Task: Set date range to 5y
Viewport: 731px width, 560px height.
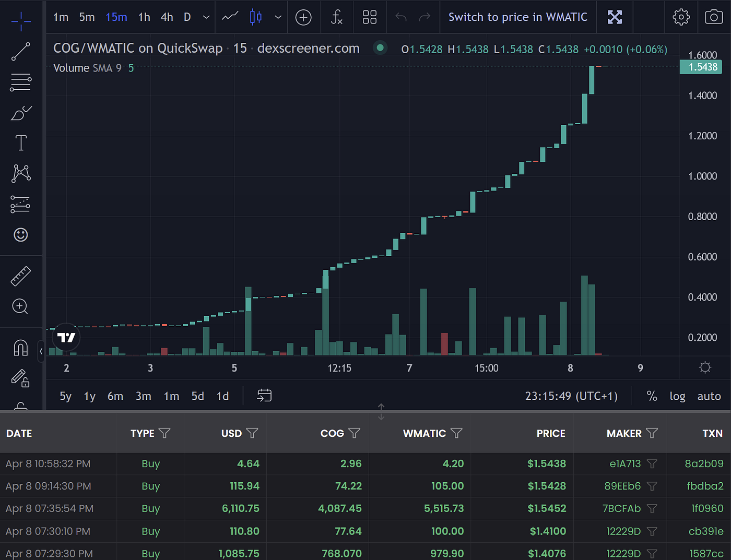Action: coord(65,396)
